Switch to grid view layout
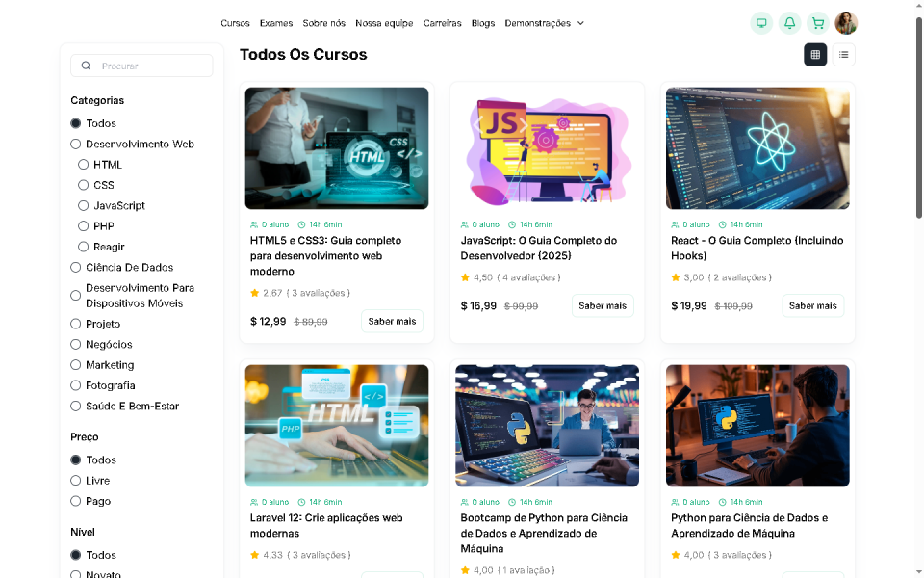Image resolution: width=924 pixels, height=578 pixels. pyautogui.click(x=815, y=55)
